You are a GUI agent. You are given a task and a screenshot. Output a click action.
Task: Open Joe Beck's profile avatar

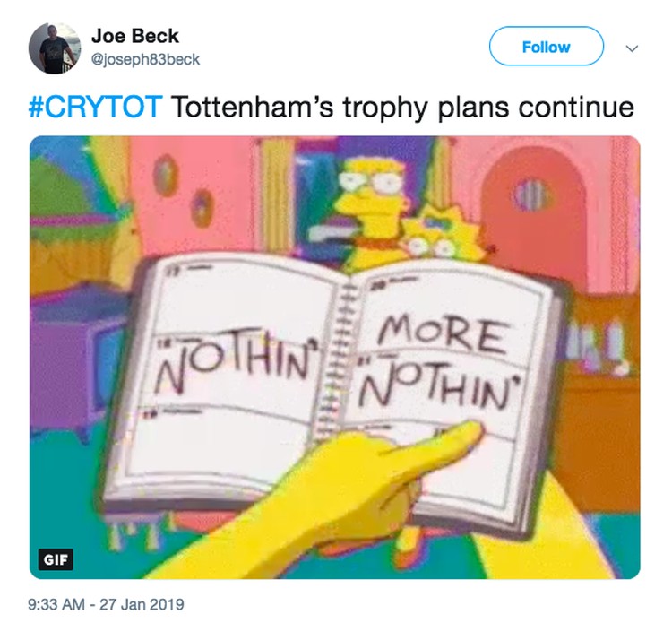(x=55, y=48)
